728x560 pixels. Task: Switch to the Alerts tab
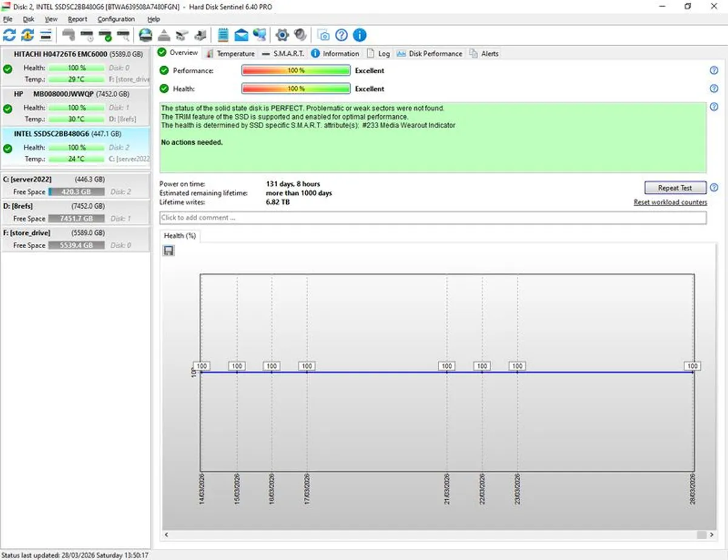coord(484,53)
